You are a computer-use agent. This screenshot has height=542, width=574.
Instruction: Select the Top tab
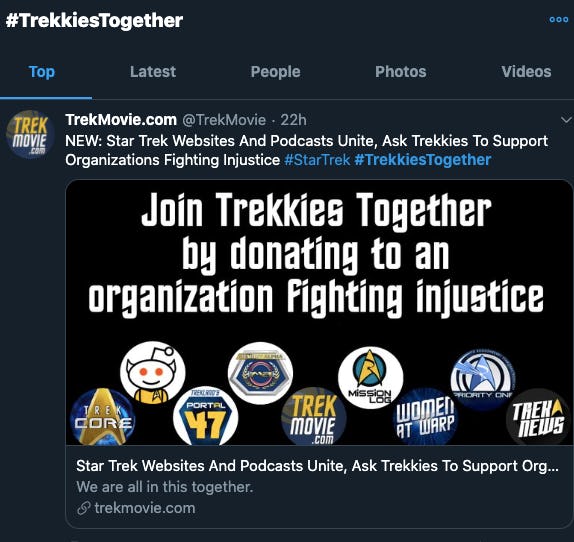click(x=42, y=72)
